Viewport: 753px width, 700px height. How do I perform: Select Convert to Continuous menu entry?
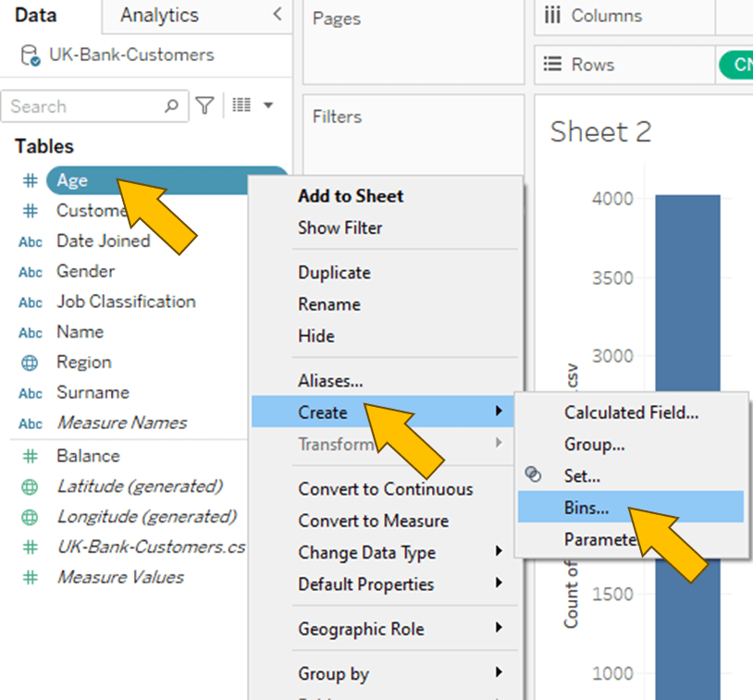tap(385, 489)
